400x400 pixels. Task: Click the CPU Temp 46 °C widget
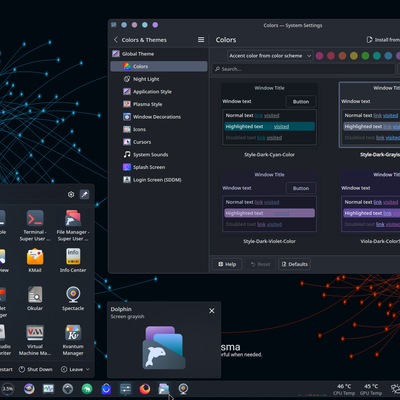pyautogui.click(x=344, y=389)
